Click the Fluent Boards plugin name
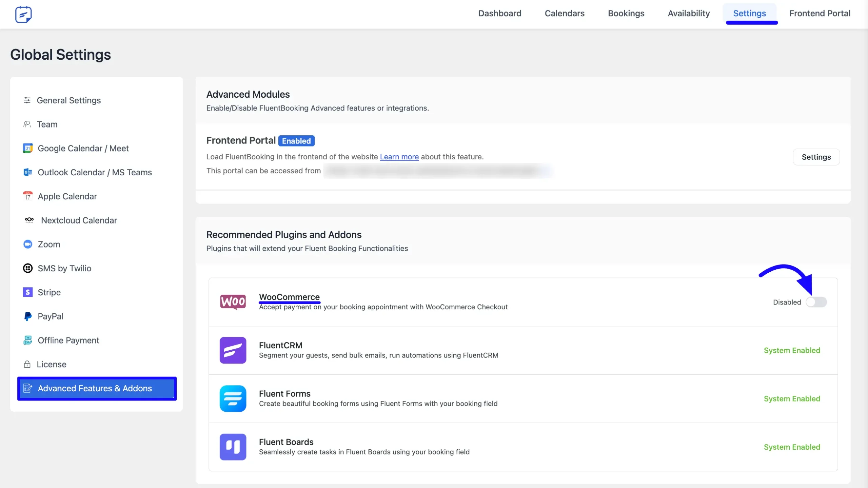The height and width of the screenshot is (488, 868). point(286,442)
